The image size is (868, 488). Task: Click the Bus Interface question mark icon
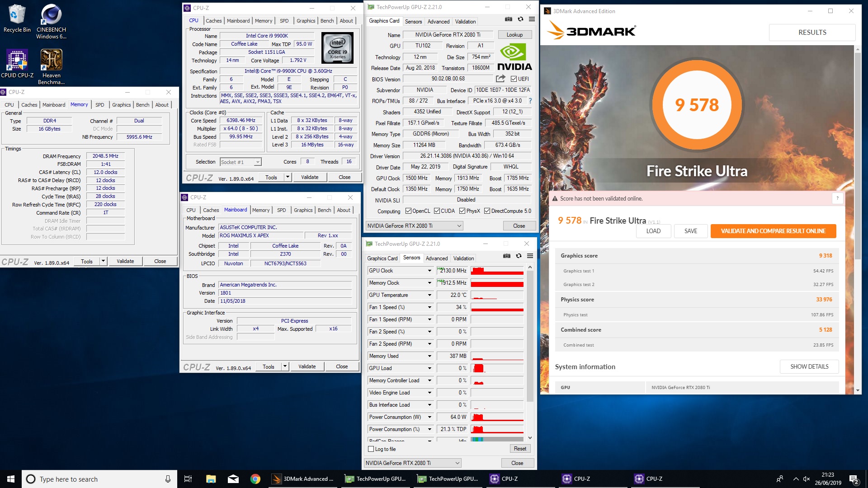tap(530, 101)
